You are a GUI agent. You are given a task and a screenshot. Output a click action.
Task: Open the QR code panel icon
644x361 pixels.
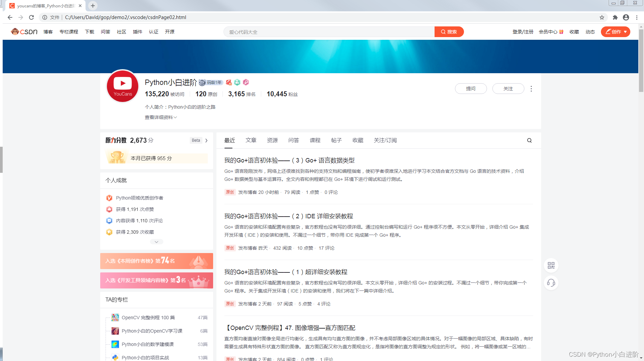(551, 265)
